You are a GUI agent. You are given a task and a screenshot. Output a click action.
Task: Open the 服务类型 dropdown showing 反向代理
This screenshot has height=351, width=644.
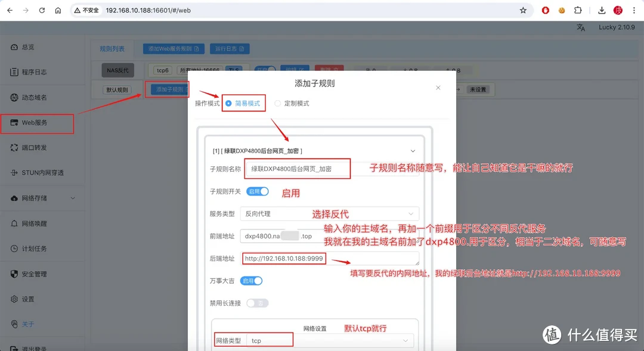[329, 213]
